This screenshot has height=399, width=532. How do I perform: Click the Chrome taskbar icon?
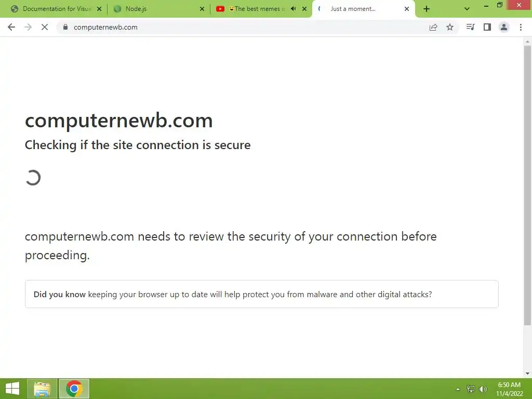74,389
